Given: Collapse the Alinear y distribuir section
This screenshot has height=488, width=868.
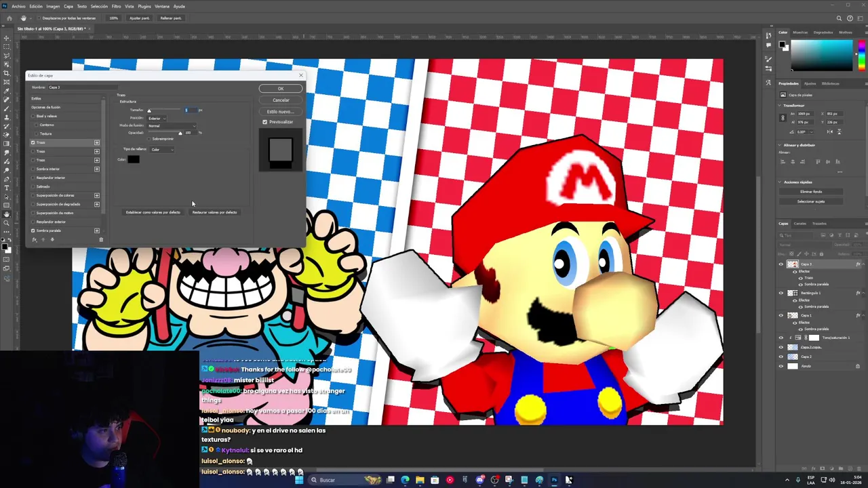Looking at the screenshot, I should 780,145.
